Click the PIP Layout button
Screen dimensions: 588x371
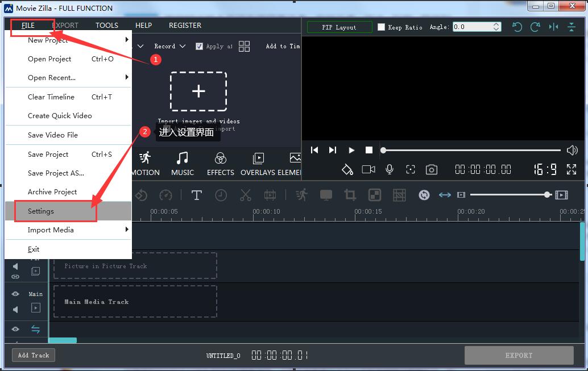point(339,27)
